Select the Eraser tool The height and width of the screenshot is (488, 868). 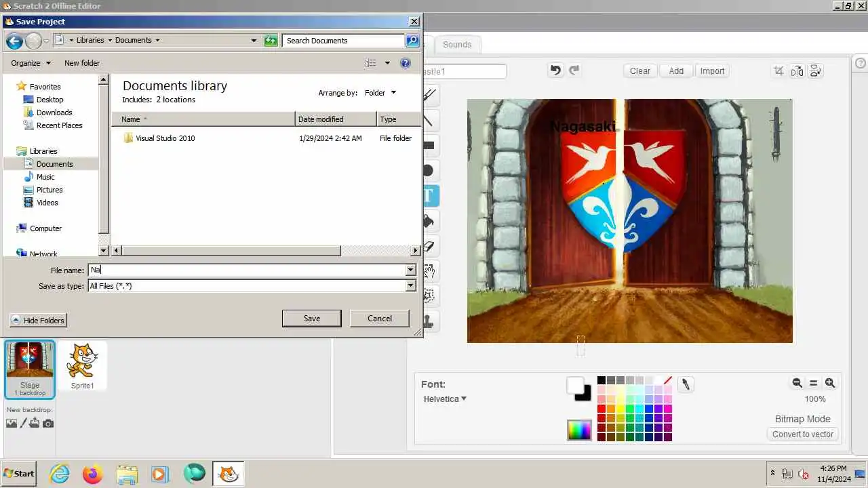pyautogui.click(x=431, y=246)
